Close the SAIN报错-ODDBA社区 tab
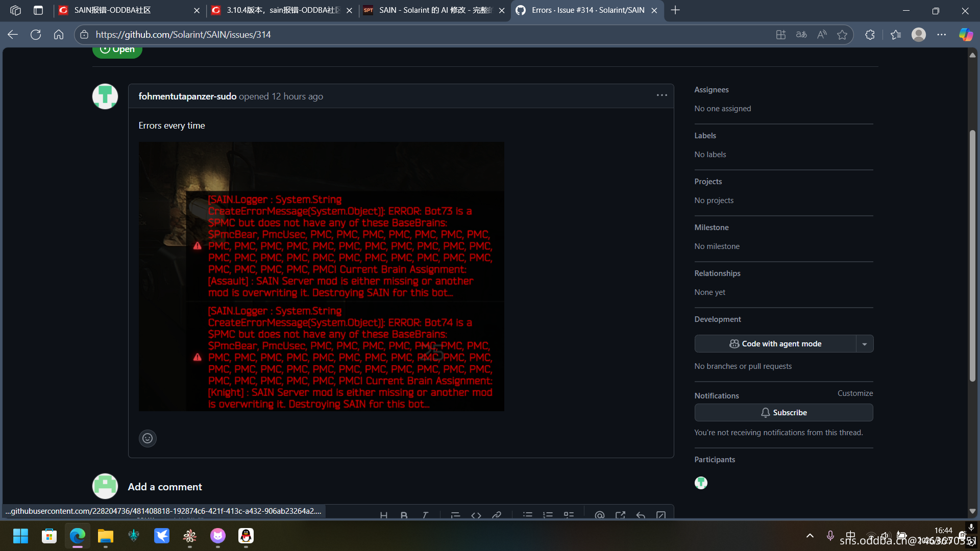This screenshot has width=980, height=551. (x=197, y=10)
